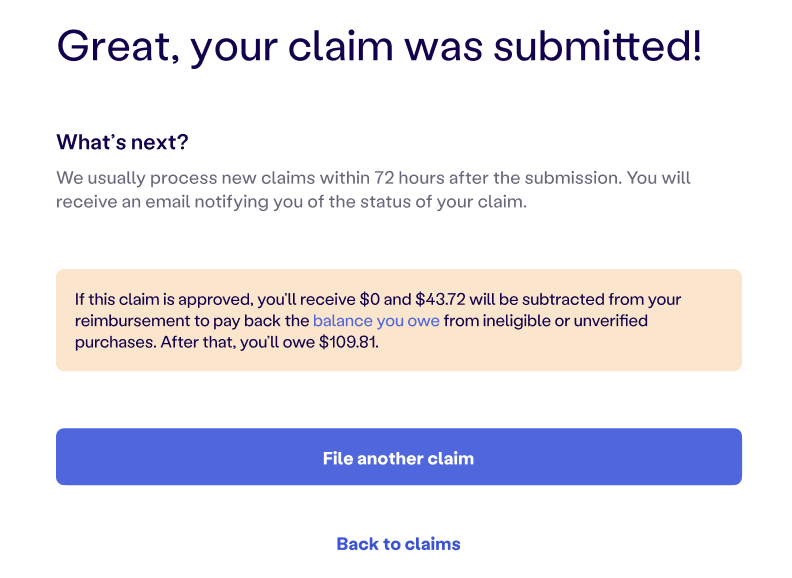Click the File another claim button
Image resolution: width=792 pixels, height=578 pixels.
398,458
